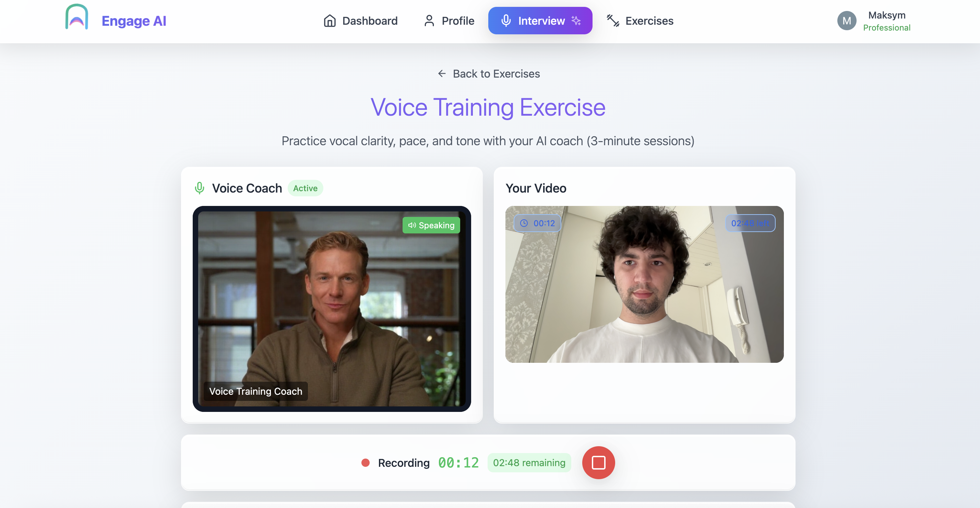The image size is (980, 508).
Task: Open the Exercises menu item
Action: [x=640, y=21]
